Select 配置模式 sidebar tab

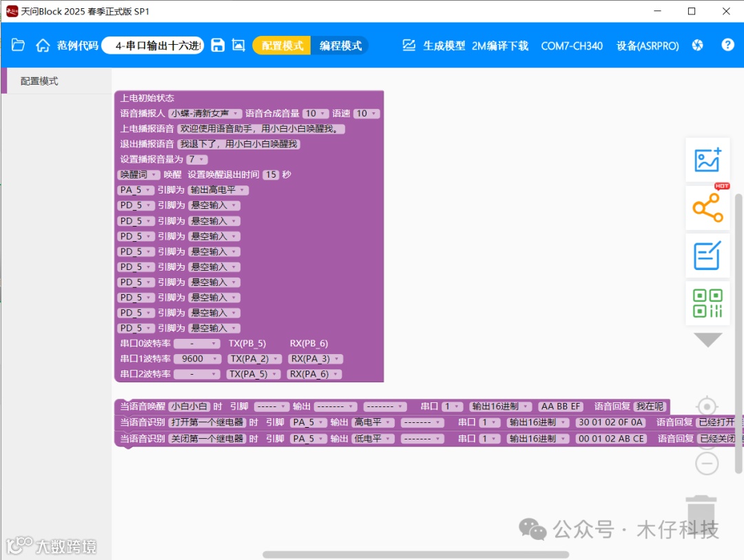pyautogui.click(x=57, y=81)
